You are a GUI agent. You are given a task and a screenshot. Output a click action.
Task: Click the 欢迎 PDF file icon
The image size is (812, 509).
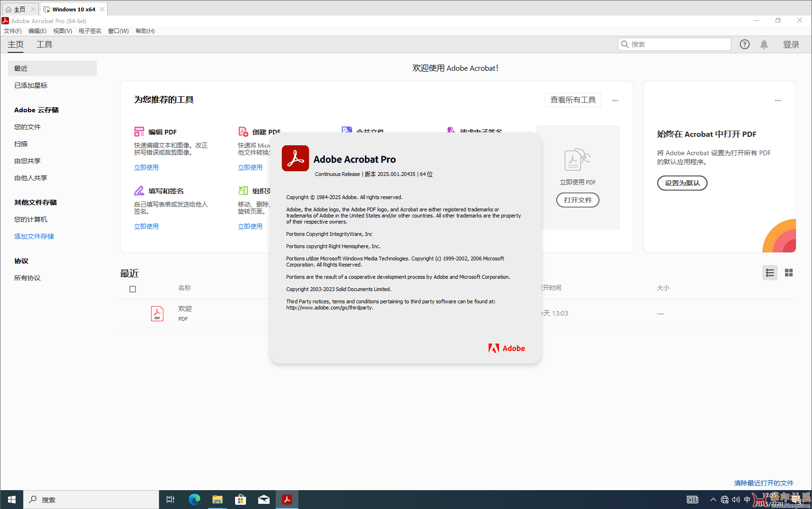tap(157, 314)
